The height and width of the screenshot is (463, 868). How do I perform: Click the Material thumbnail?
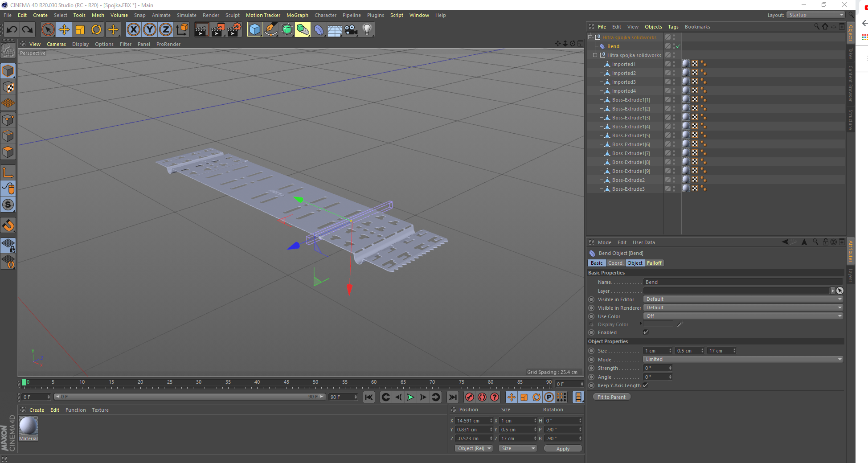point(29,427)
